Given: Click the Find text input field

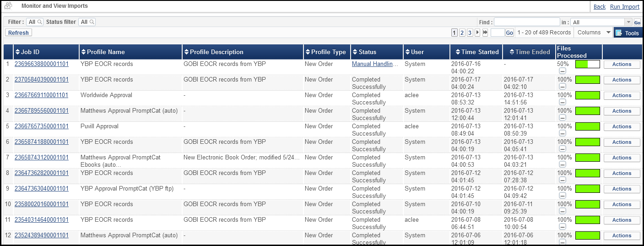Looking at the screenshot, I should 527,22.
